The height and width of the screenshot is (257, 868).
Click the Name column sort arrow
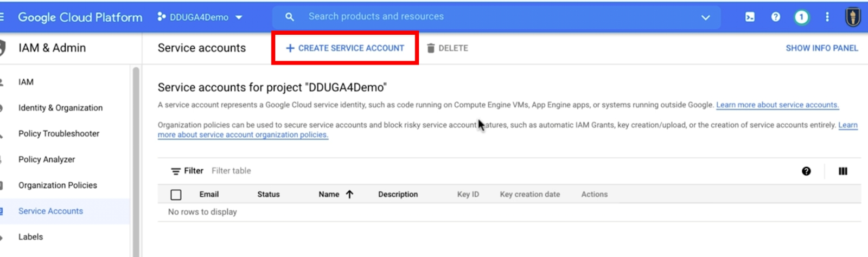click(x=349, y=194)
